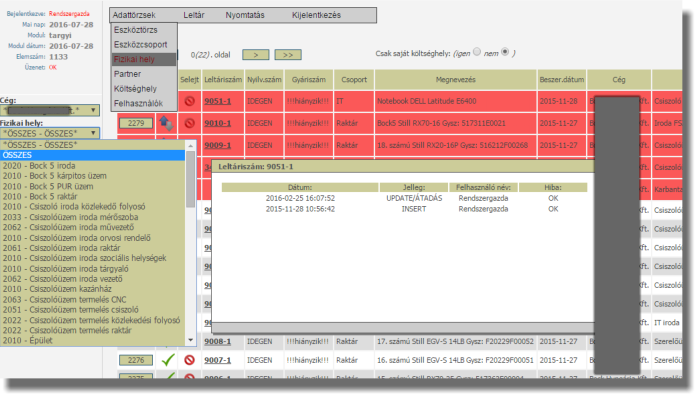Screen dimensions: 700x395
Task: Open the Nyomtatás menu
Action: [x=245, y=15]
